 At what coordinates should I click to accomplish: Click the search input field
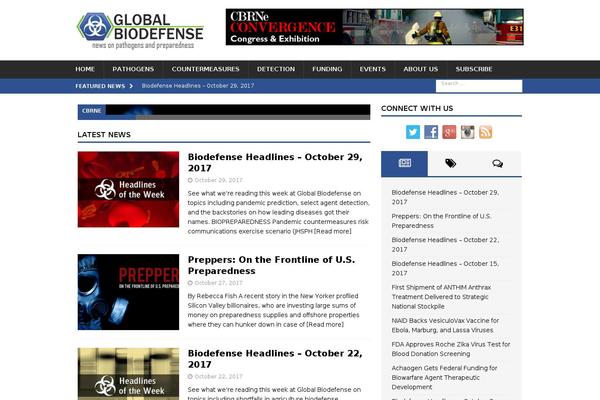tap(479, 86)
